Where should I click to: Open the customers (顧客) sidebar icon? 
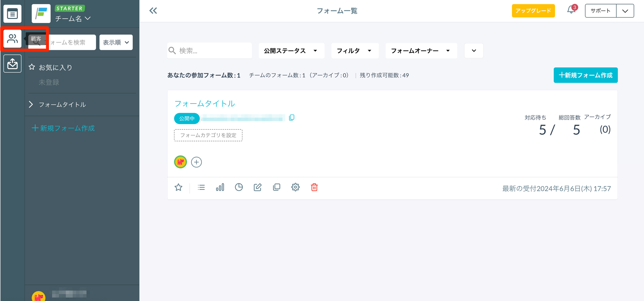(x=13, y=39)
